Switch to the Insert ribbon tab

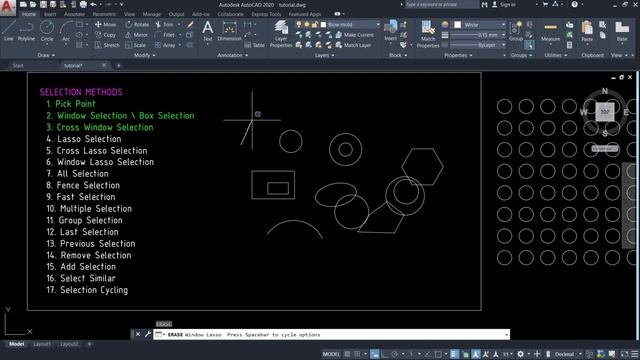click(x=50, y=14)
